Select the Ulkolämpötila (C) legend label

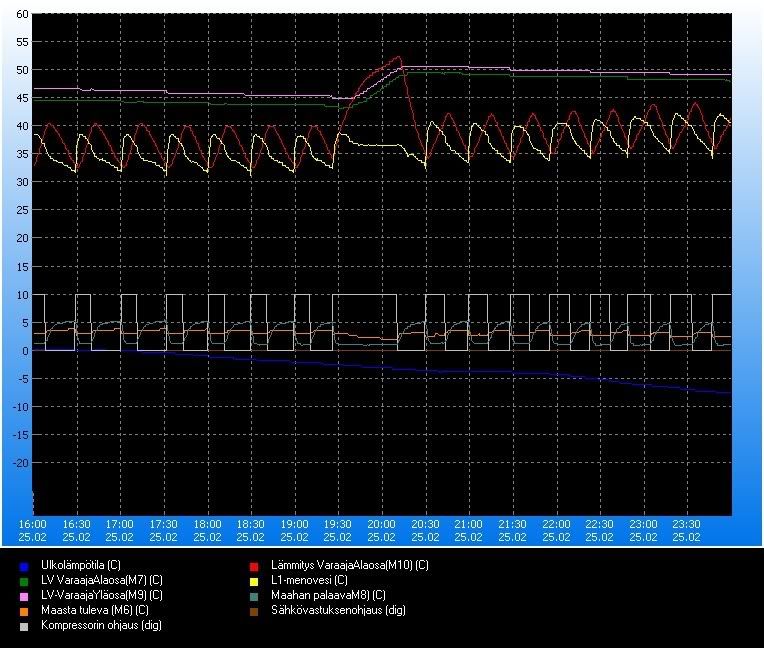81,565
